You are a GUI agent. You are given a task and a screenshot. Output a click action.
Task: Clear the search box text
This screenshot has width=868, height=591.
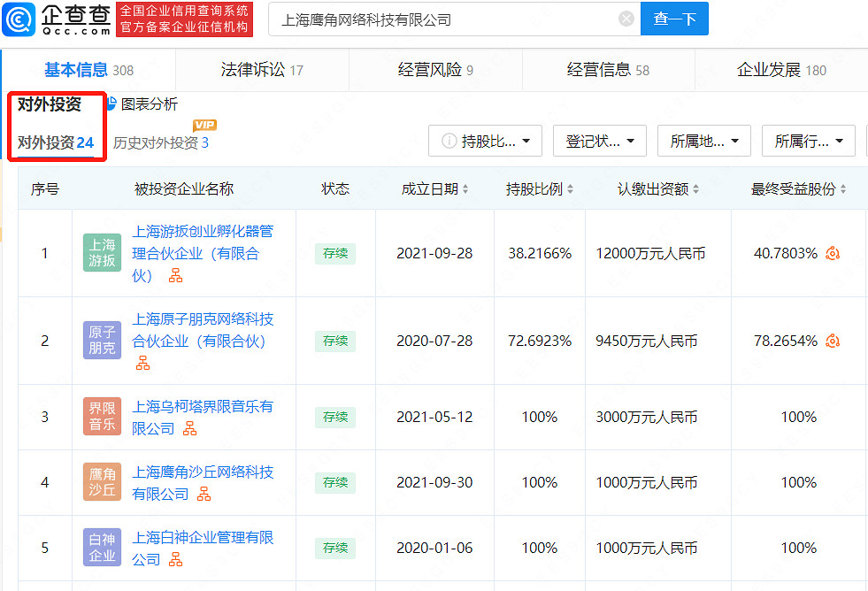pos(626,19)
